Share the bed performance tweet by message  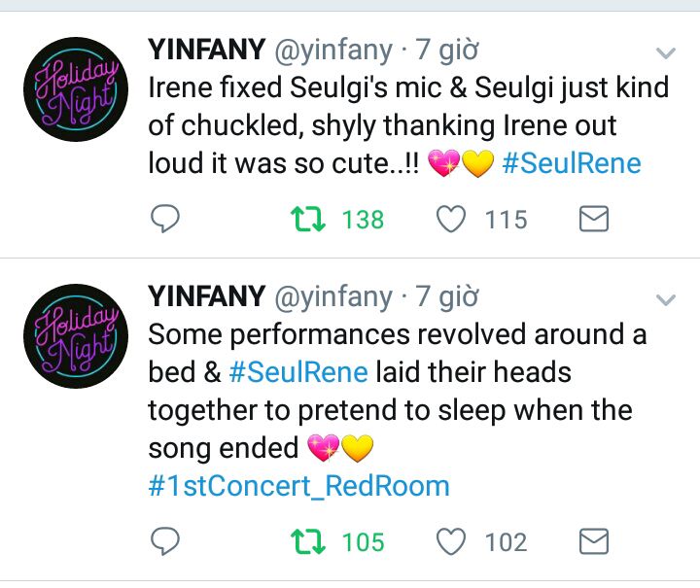[593, 541]
